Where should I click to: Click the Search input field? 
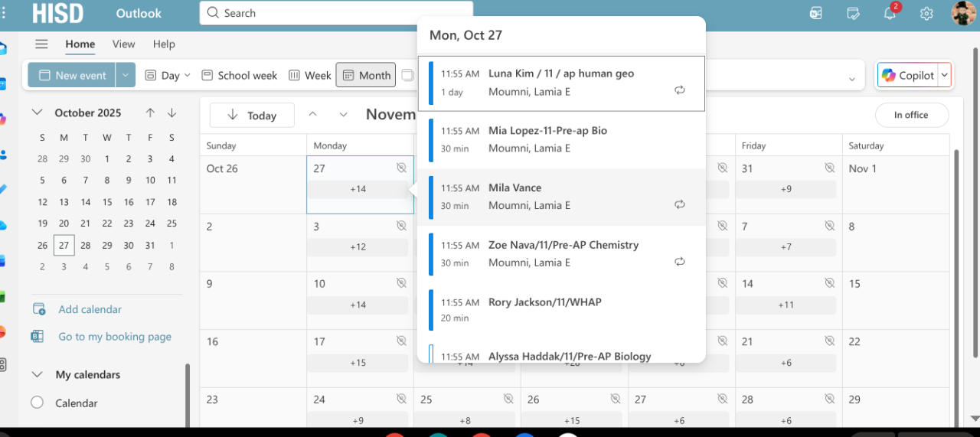(337, 13)
